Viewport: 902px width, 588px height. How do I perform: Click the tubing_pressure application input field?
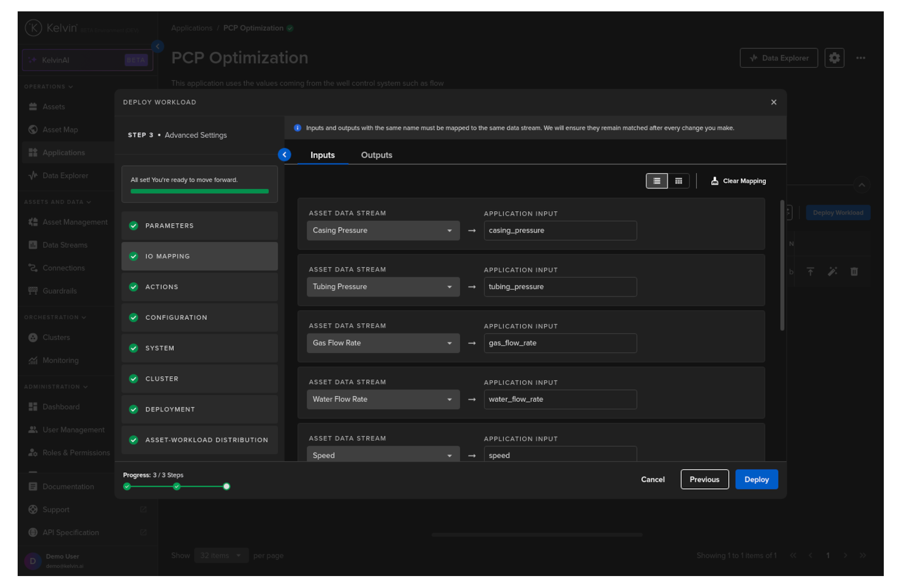pyautogui.click(x=560, y=287)
